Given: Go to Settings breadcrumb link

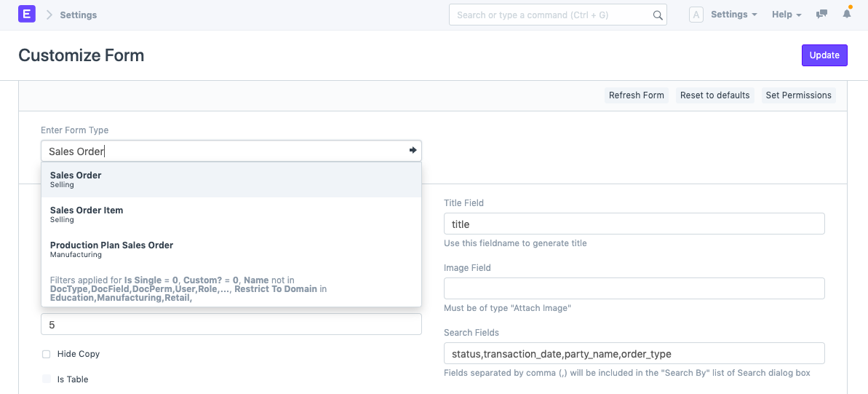Looking at the screenshot, I should point(78,15).
